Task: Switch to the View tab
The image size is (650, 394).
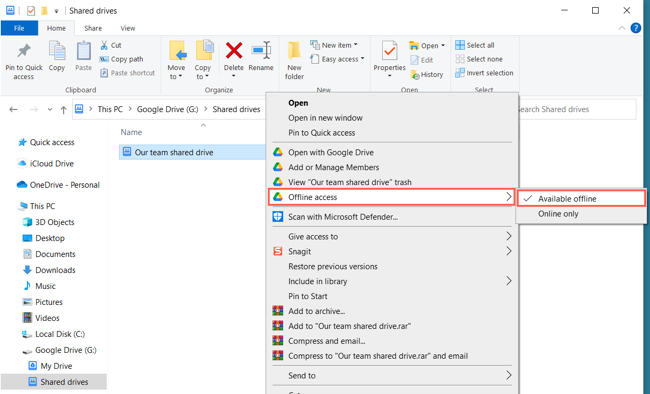Action: 128,28
